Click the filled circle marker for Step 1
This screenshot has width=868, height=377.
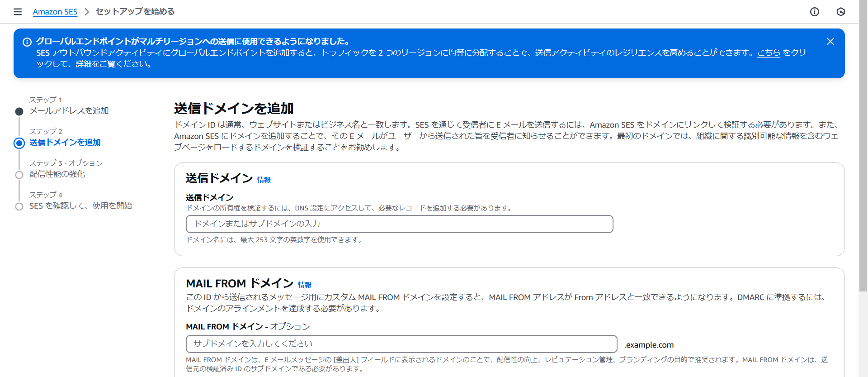pos(19,111)
